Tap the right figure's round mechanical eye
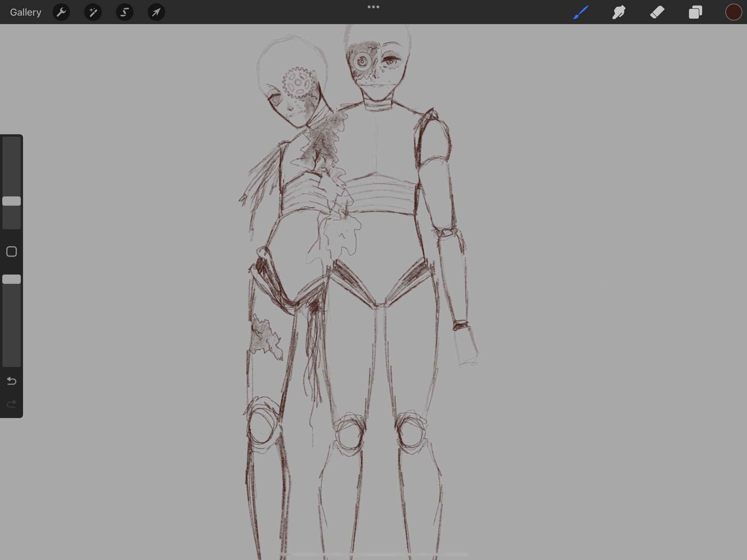The height and width of the screenshot is (560, 747). (362, 61)
